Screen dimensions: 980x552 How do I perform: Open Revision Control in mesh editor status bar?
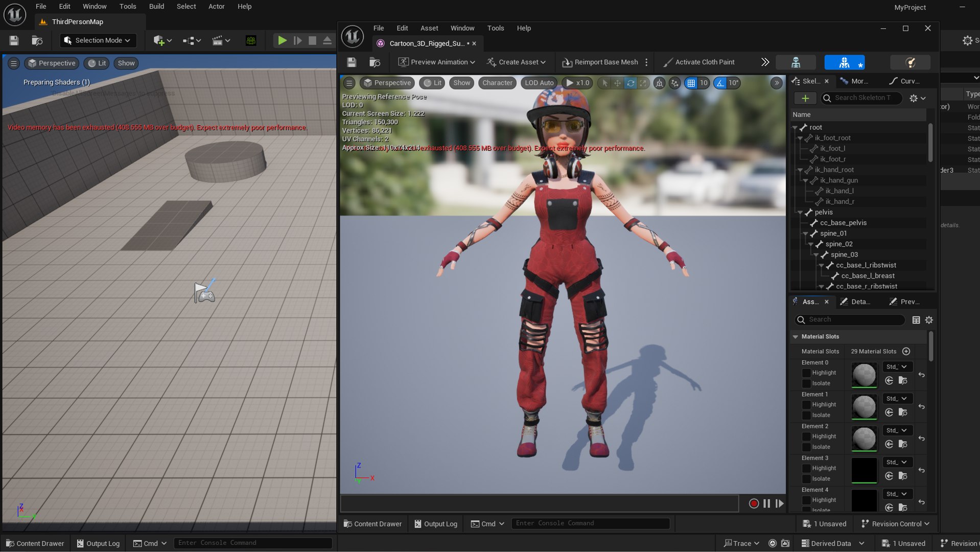tap(896, 524)
